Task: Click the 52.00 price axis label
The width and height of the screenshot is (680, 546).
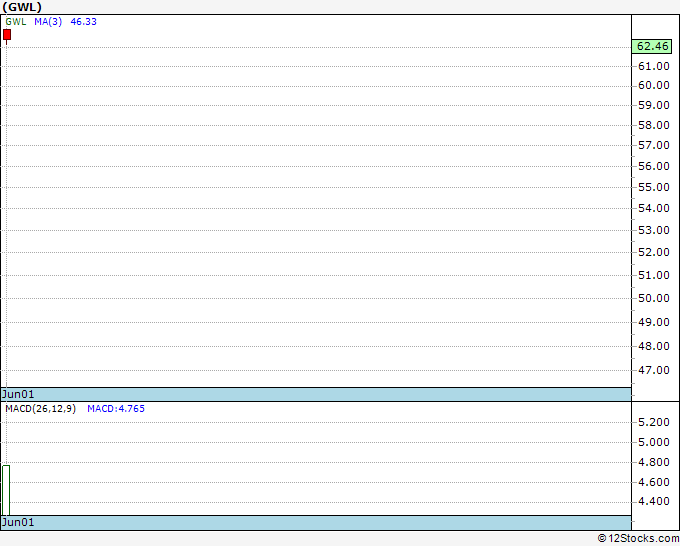Action: (x=654, y=252)
